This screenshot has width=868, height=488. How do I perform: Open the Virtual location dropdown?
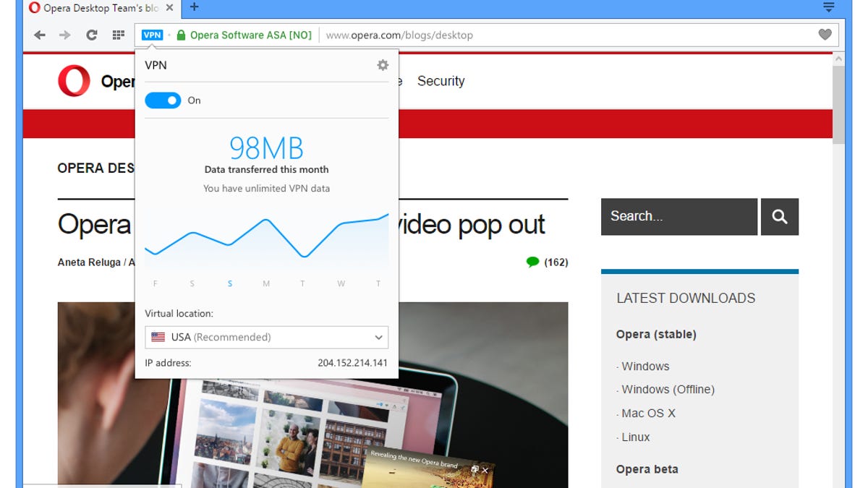click(x=266, y=337)
